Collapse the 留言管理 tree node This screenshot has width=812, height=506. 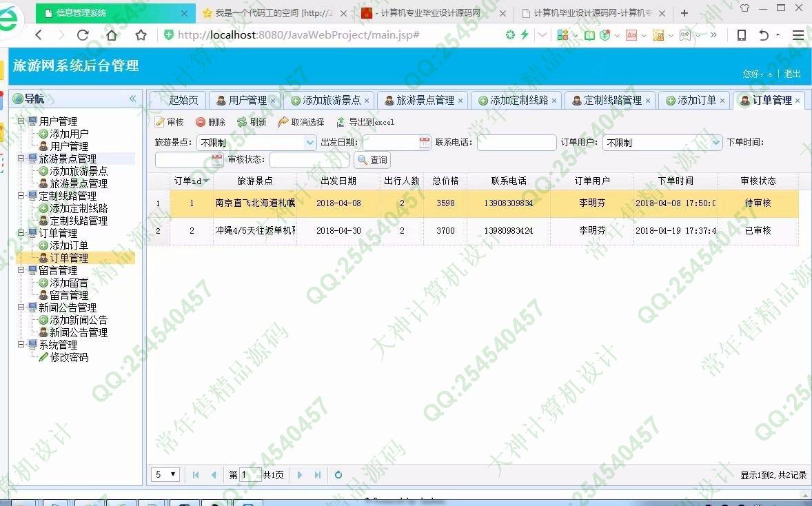21,270
